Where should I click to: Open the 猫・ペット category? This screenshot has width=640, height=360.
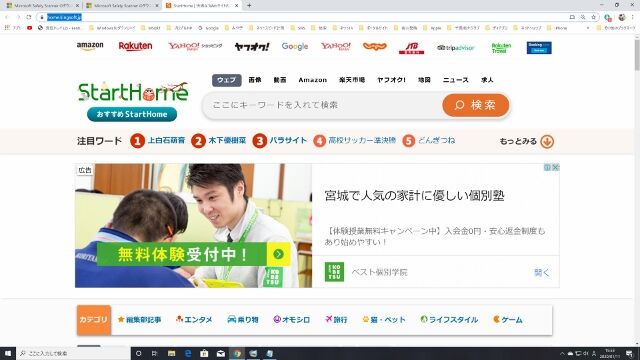[384, 320]
